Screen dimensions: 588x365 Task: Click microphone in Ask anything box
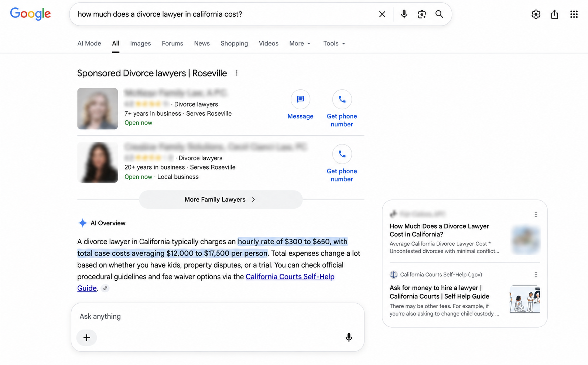click(349, 337)
